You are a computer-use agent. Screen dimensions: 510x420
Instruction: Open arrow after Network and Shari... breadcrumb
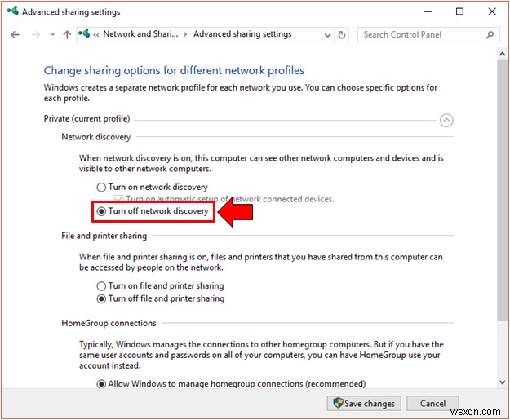(185, 34)
